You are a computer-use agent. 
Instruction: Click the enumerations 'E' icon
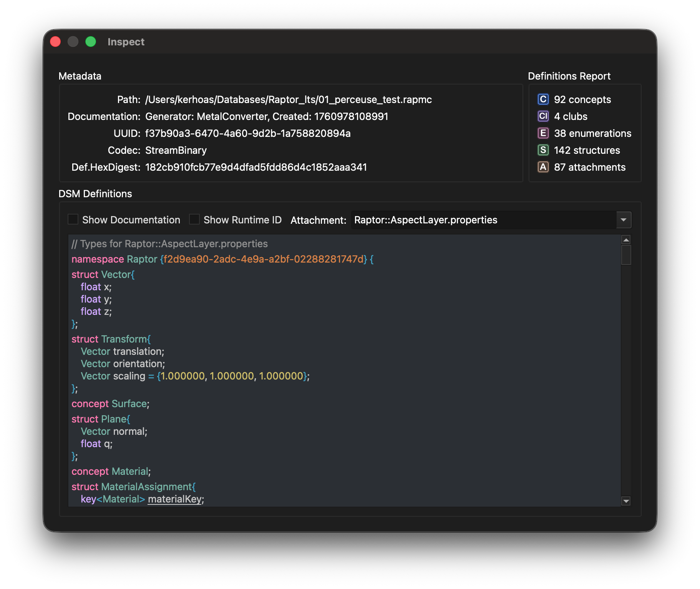543,133
